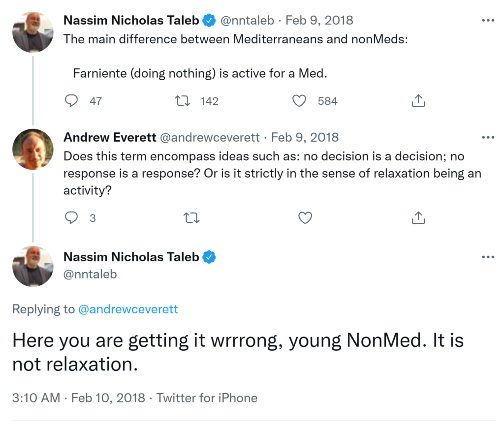The height and width of the screenshot is (427, 504).
Task: Open the @andrewceverett replying-to link
Action: click(127, 309)
